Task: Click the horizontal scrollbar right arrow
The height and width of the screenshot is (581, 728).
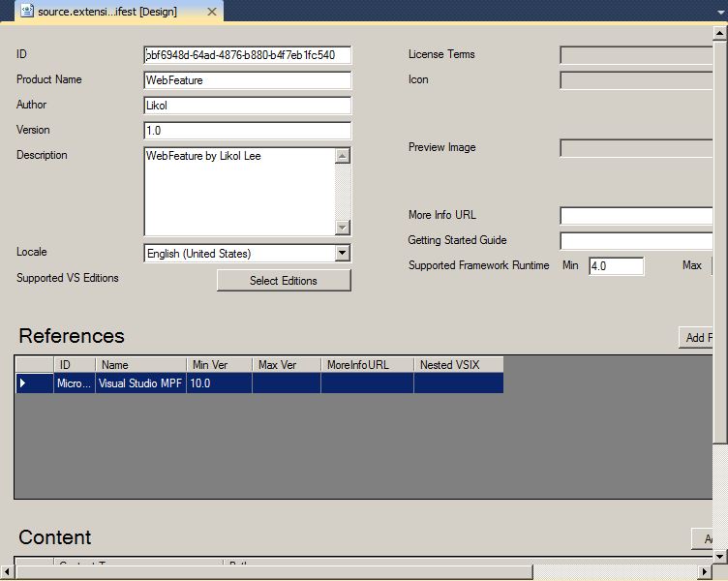Action: [x=705, y=571]
